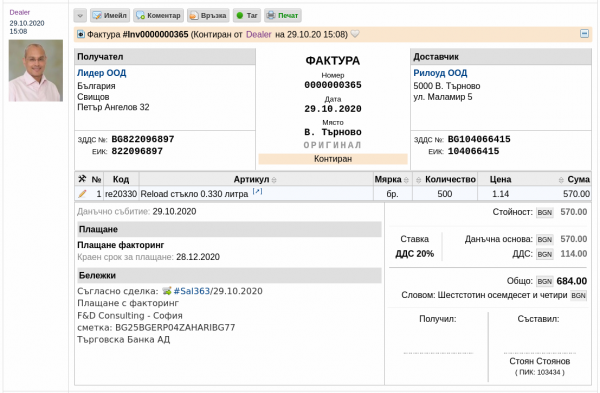Viewport: 600px width, 393px height.
Task: Sort the table by Артикул column
Action: point(274,180)
